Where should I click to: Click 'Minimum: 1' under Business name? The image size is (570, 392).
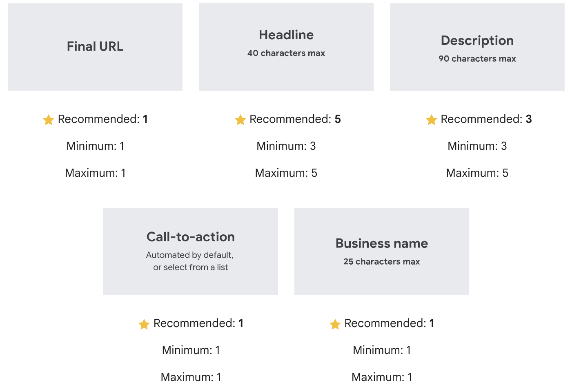click(382, 350)
